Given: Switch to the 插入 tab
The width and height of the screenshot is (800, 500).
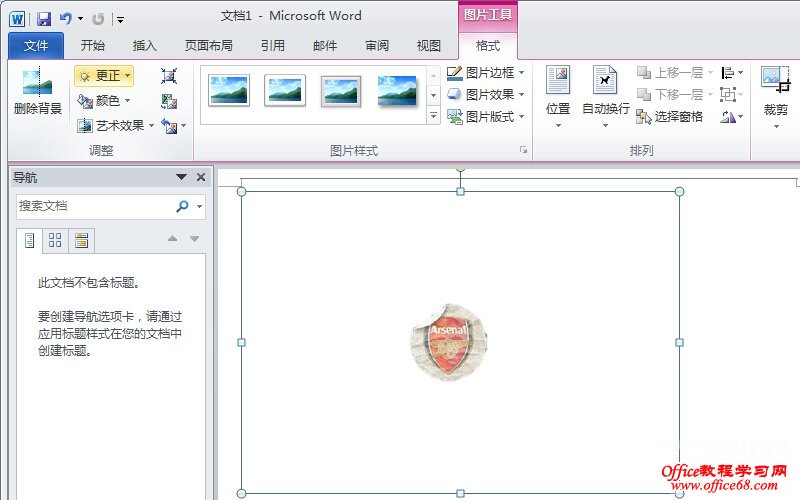Looking at the screenshot, I should click(145, 46).
